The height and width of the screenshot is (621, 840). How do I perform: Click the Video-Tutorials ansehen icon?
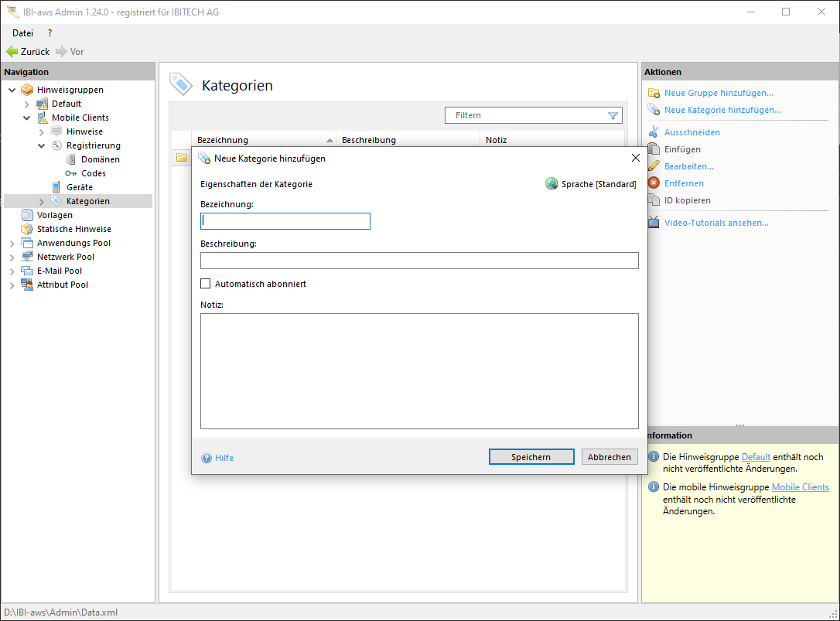click(654, 223)
